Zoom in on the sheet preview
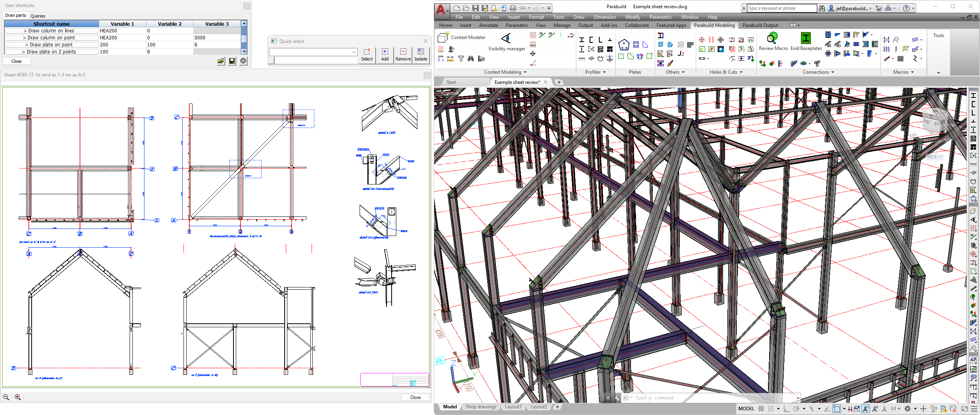The height and width of the screenshot is (415, 980). tap(18, 397)
